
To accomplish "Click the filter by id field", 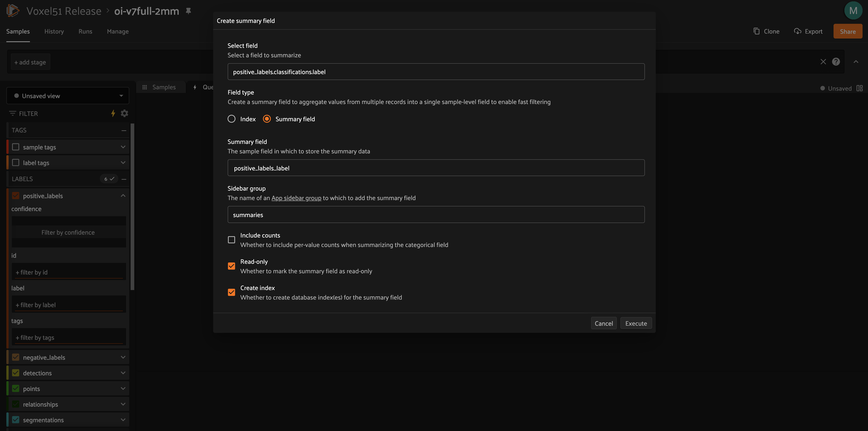I will (69, 272).
